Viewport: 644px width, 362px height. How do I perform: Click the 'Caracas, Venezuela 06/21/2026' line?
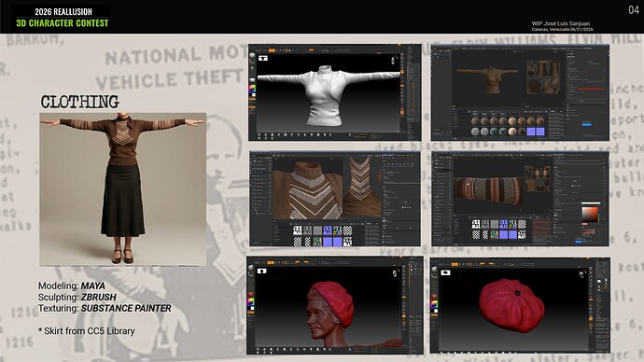click(562, 29)
